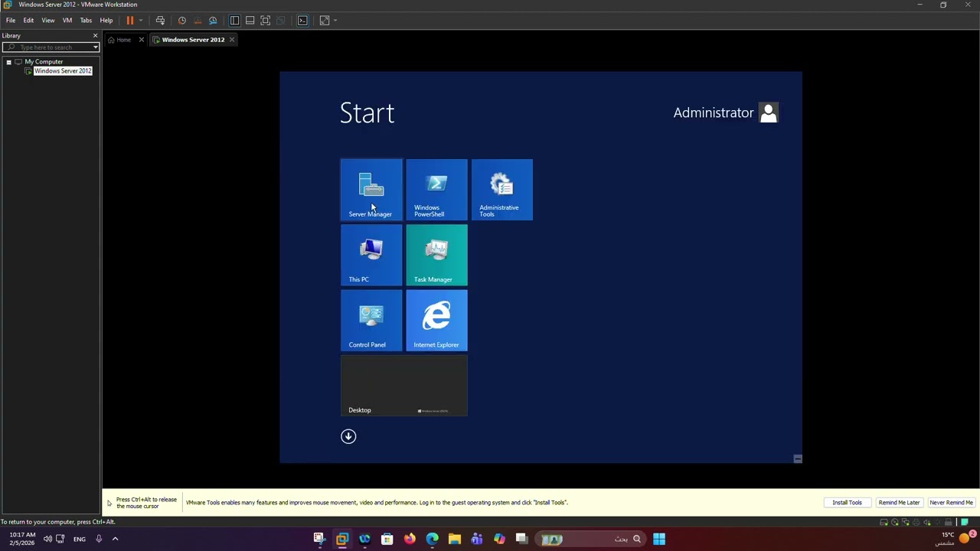Screen dimensions: 980x551
Task: Open the library search dropdown arrow
Action: (x=95, y=47)
